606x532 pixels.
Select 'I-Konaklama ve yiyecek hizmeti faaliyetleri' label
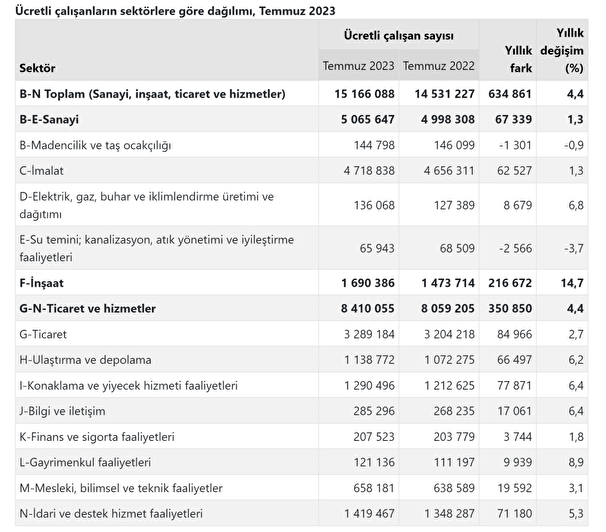[128, 386]
